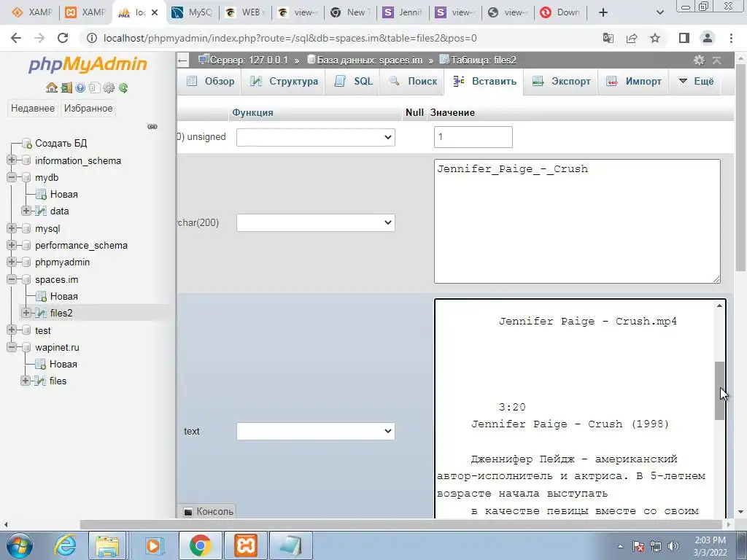Launch Internet Explorer from taskbar
Image resolution: width=747 pixels, height=560 pixels.
click(x=65, y=545)
